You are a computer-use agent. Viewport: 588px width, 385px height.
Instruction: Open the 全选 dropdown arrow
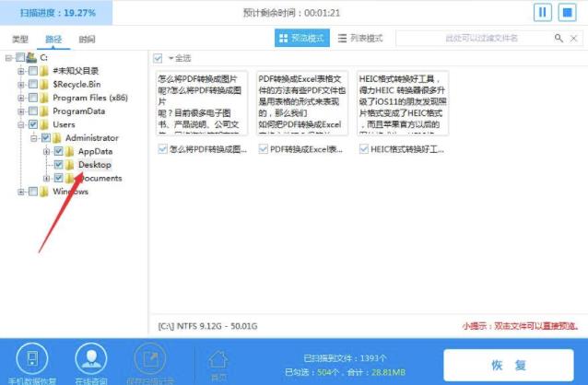pyautogui.click(x=171, y=58)
